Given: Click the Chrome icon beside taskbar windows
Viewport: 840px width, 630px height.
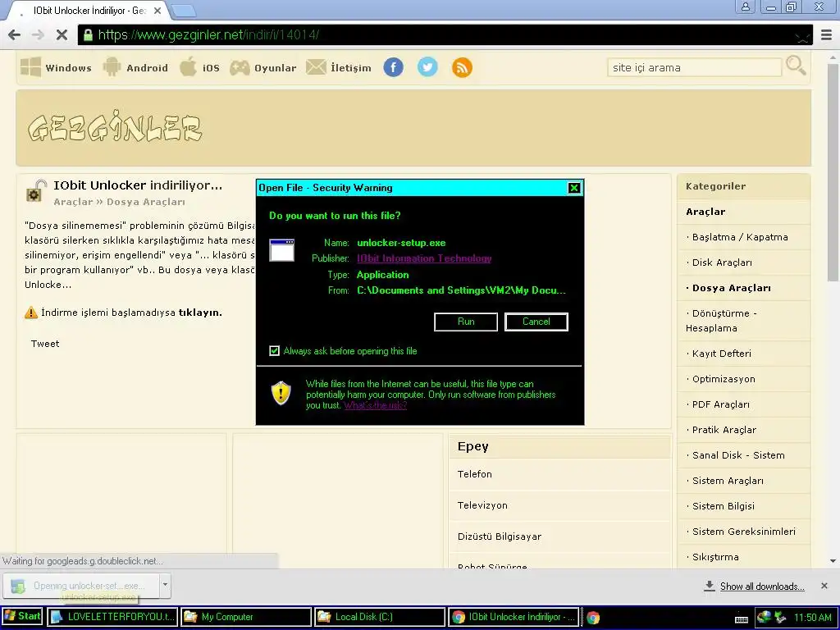Looking at the screenshot, I should (x=593, y=617).
